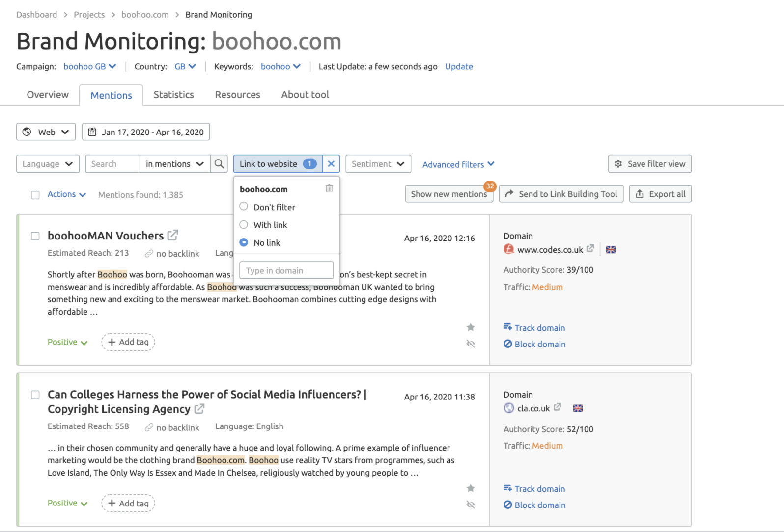The width and height of the screenshot is (784, 532).
Task: Open the Resources tab
Action: point(237,95)
